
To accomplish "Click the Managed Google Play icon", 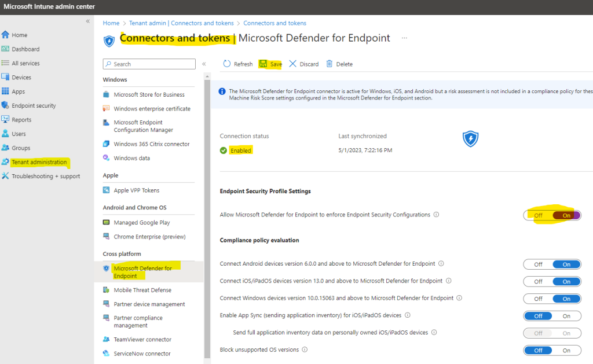I will pos(107,222).
